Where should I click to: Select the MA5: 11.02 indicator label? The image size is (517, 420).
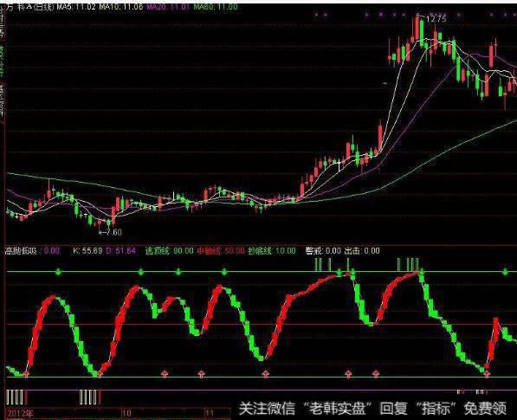tap(76, 7)
